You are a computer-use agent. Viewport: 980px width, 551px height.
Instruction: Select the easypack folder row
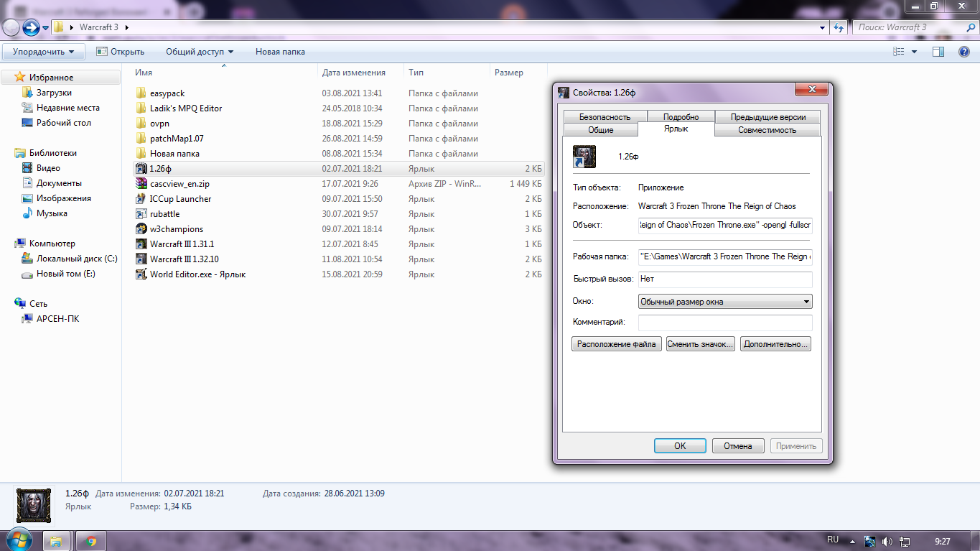[338, 93]
